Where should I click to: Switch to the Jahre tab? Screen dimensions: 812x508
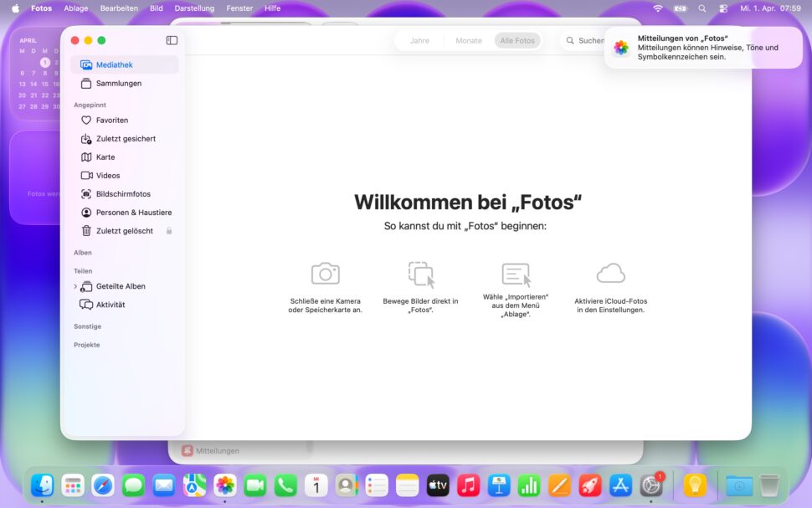[419, 39]
